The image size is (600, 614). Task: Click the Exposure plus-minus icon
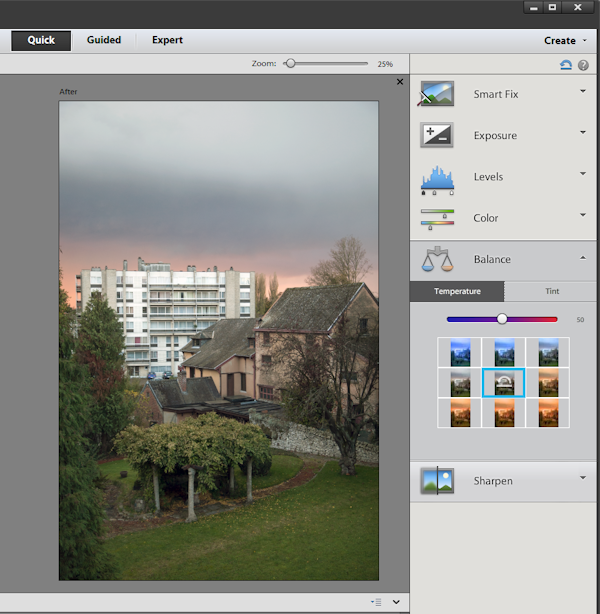(437, 136)
